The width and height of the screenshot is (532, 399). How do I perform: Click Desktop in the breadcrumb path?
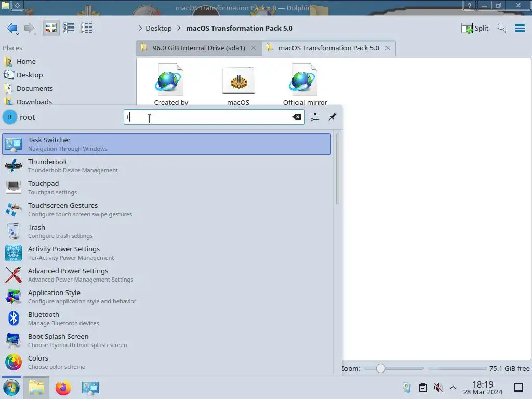(x=158, y=28)
